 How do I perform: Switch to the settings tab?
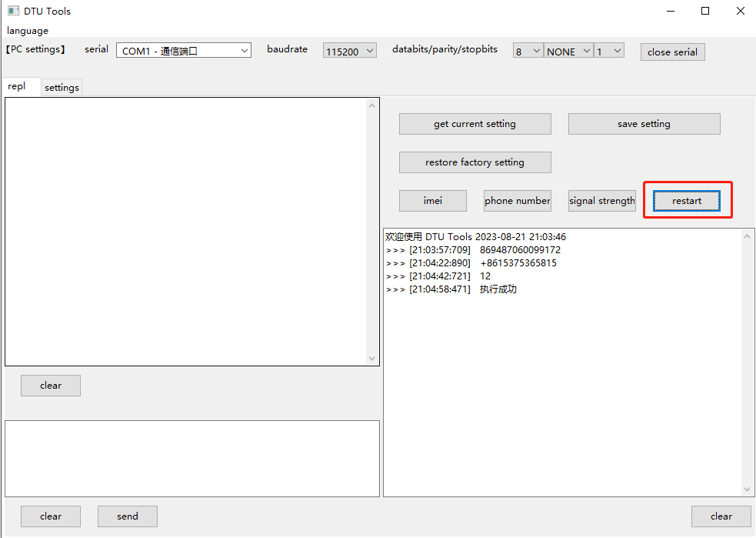point(62,87)
